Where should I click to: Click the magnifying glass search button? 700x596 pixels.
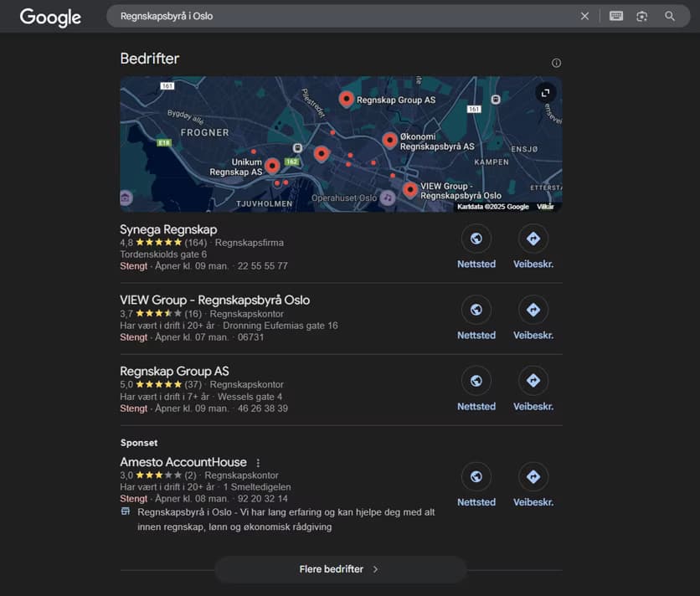point(670,16)
